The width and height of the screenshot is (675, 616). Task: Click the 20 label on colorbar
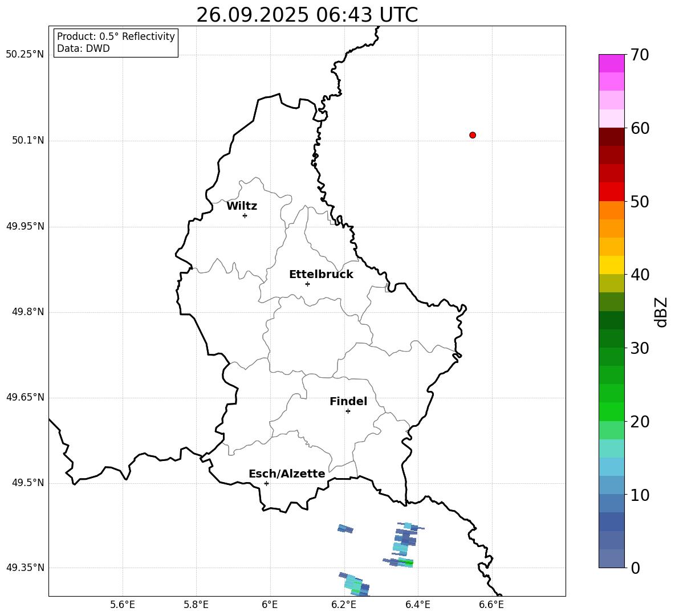pos(640,422)
